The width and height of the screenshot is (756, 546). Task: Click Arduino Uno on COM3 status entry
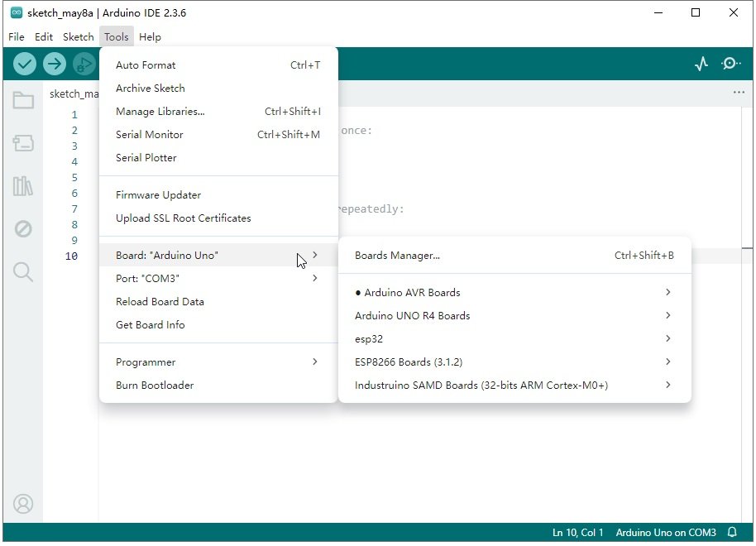click(665, 533)
